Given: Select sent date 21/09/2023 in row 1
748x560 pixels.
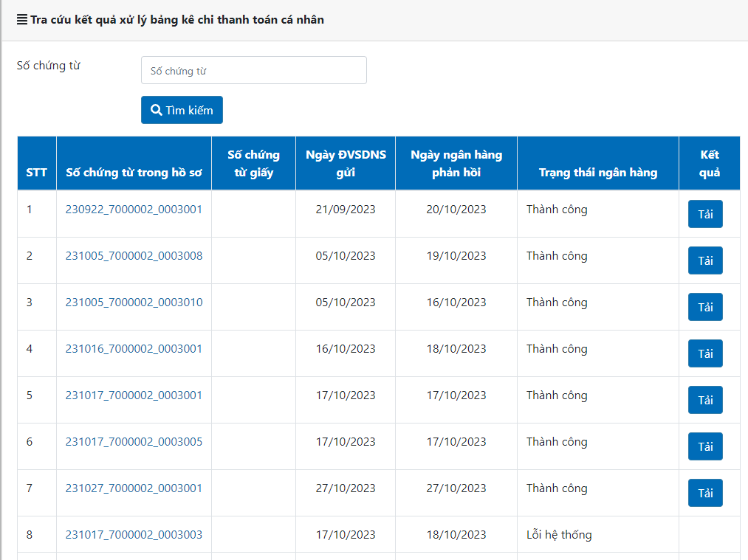Looking at the screenshot, I should pos(346,210).
